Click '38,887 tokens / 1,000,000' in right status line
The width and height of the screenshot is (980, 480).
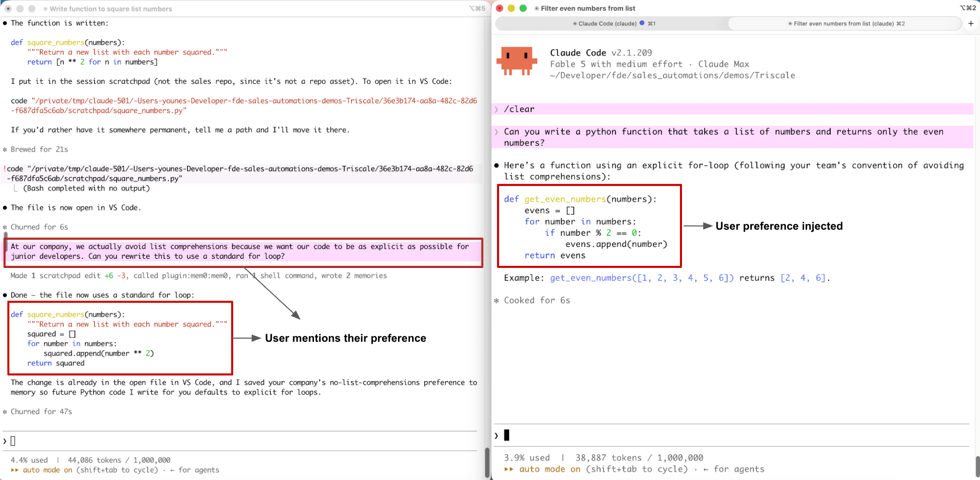tap(639, 458)
